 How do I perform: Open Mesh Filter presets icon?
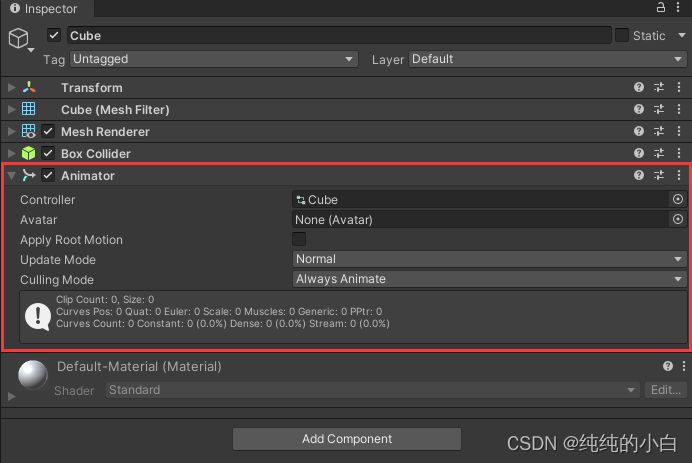click(x=659, y=109)
